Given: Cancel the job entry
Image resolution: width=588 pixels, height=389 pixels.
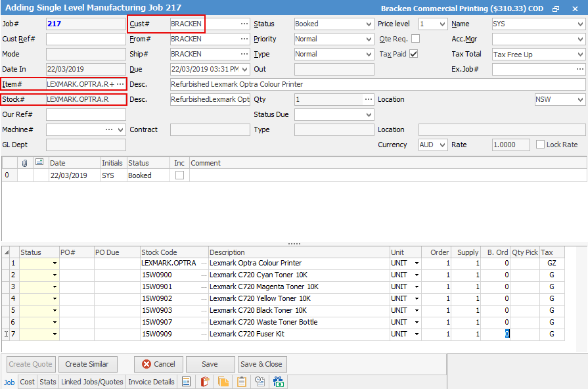Looking at the screenshot, I should point(158,364).
